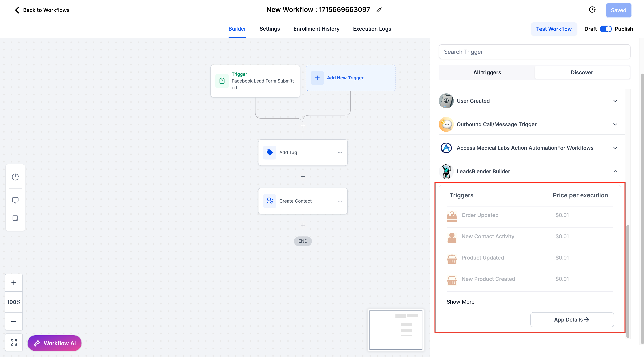Add a sticky note icon

pyautogui.click(x=15, y=218)
